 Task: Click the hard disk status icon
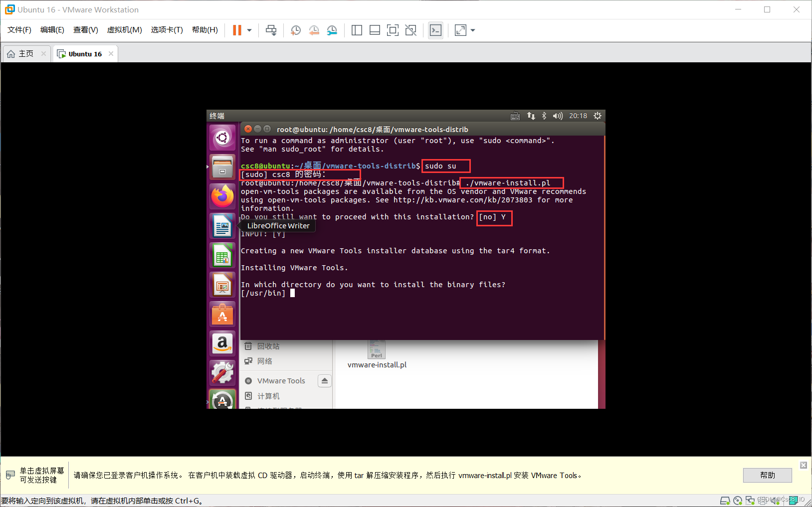pyautogui.click(x=725, y=501)
